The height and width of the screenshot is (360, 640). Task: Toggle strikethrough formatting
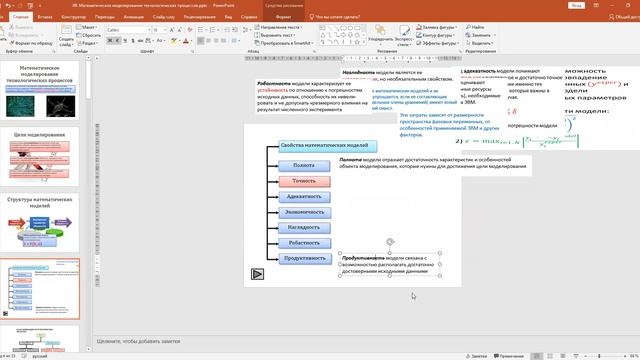[140, 40]
